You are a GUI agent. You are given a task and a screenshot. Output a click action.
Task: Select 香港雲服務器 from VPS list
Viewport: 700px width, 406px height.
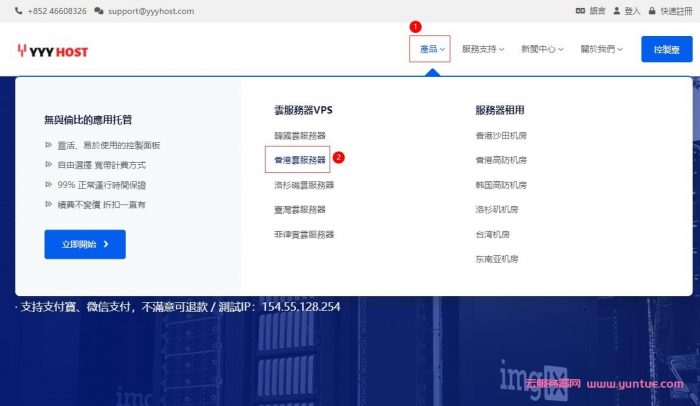pos(300,160)
